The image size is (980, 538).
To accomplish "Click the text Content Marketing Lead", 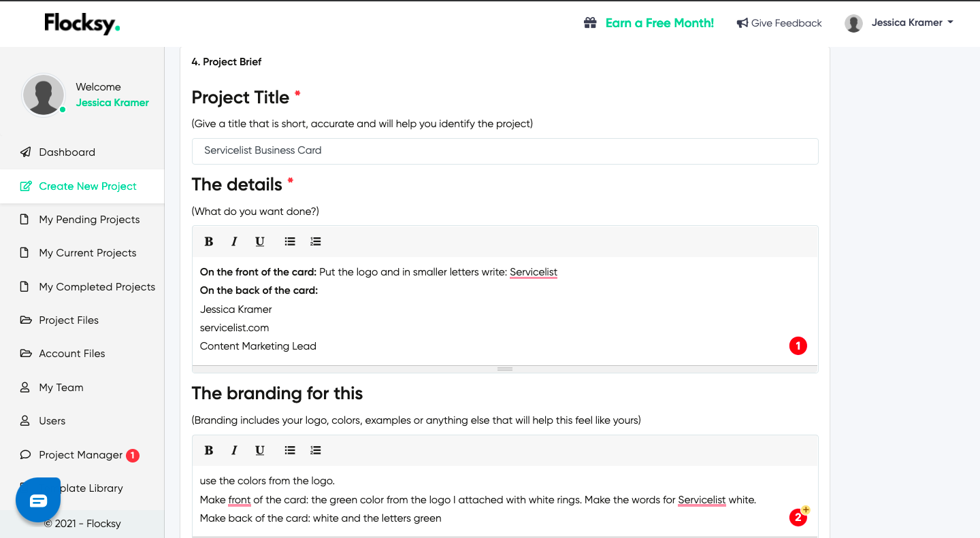I will tap(258, 346).
